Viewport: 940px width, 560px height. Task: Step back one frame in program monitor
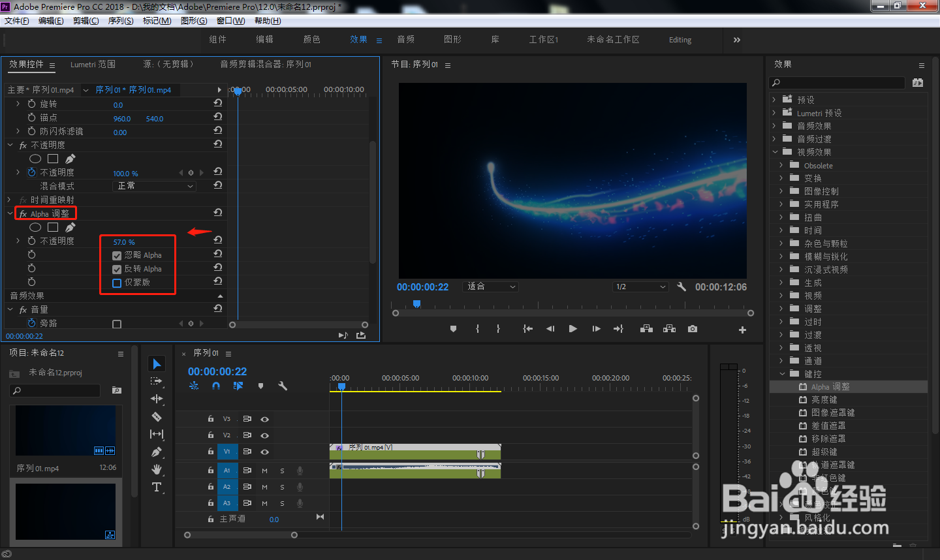550,329
